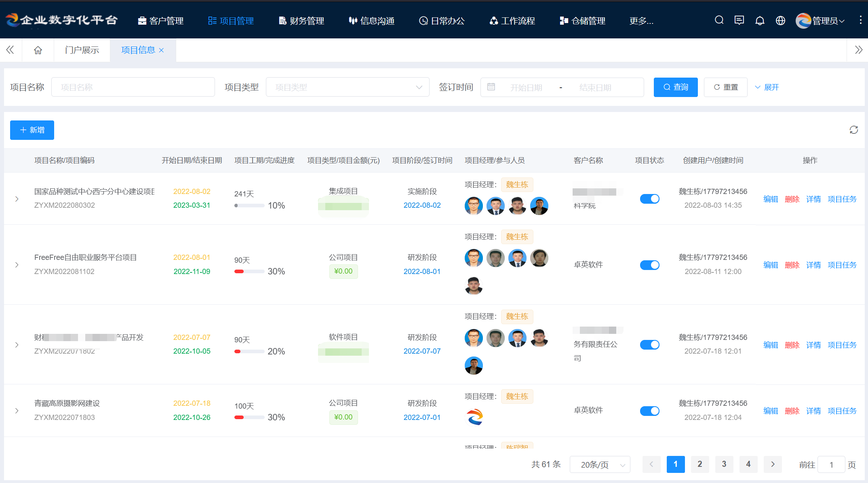This screenshot has width=868, height=483.
Task: Open the 财务管理 menu
Action: pyautogui.click(x=301, y=21)
